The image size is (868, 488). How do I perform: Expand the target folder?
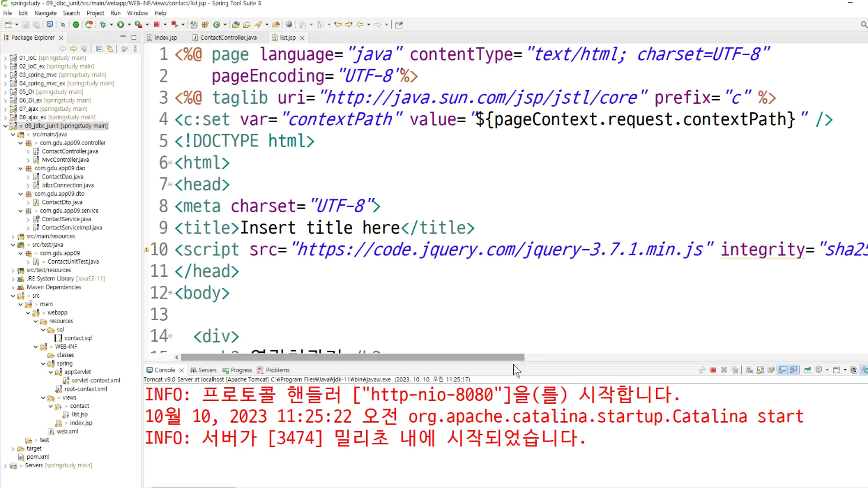[13, 449]
